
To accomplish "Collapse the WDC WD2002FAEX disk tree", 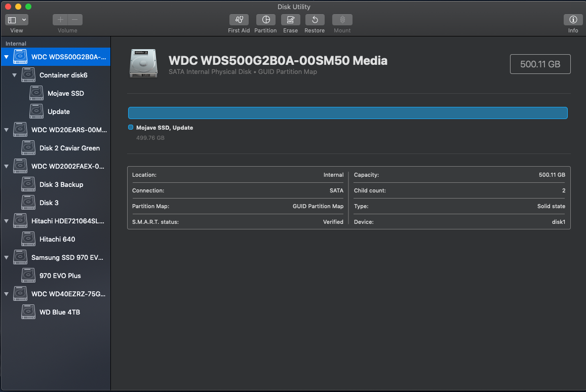I will point(7,166).
